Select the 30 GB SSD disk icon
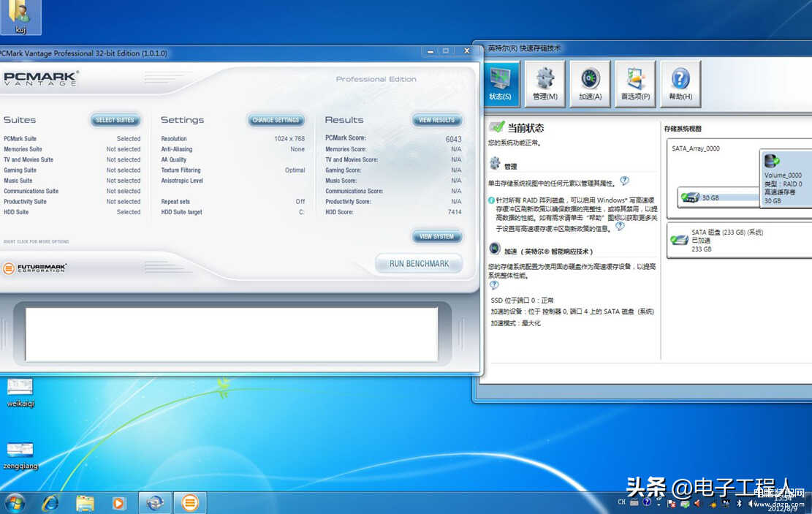812x514 pixels. coord(690,197)
